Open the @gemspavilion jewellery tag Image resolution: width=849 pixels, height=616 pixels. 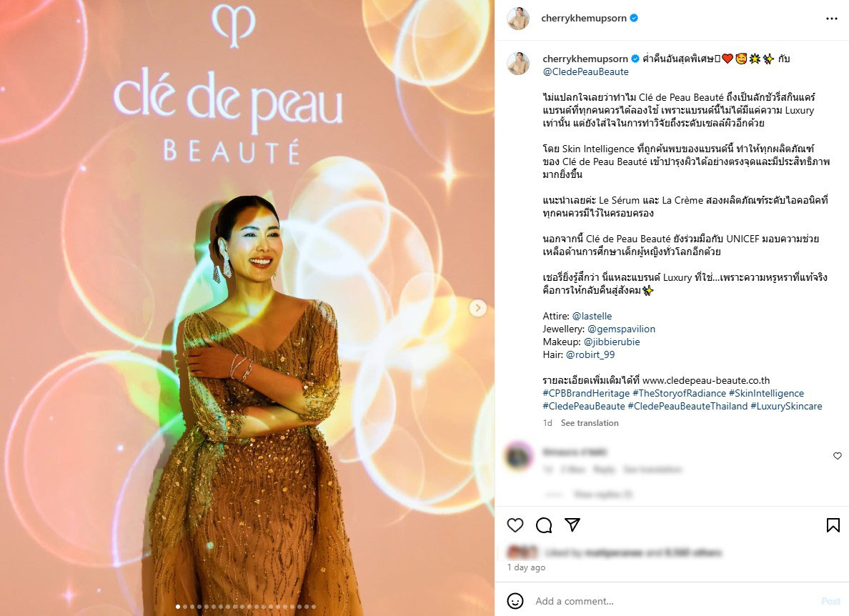point(621,329)
